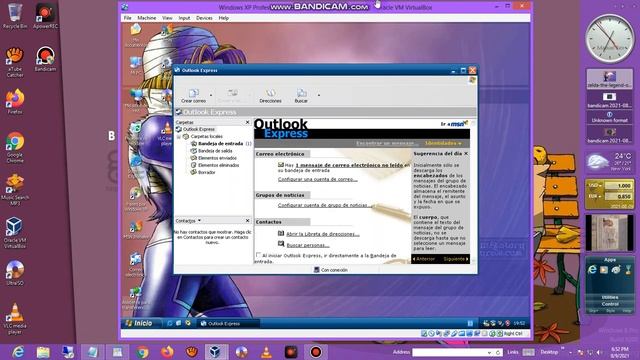This screenshot has width=640, height=360.
Task: Click the USD value in currency gadget
Action: tap(618, 186)
